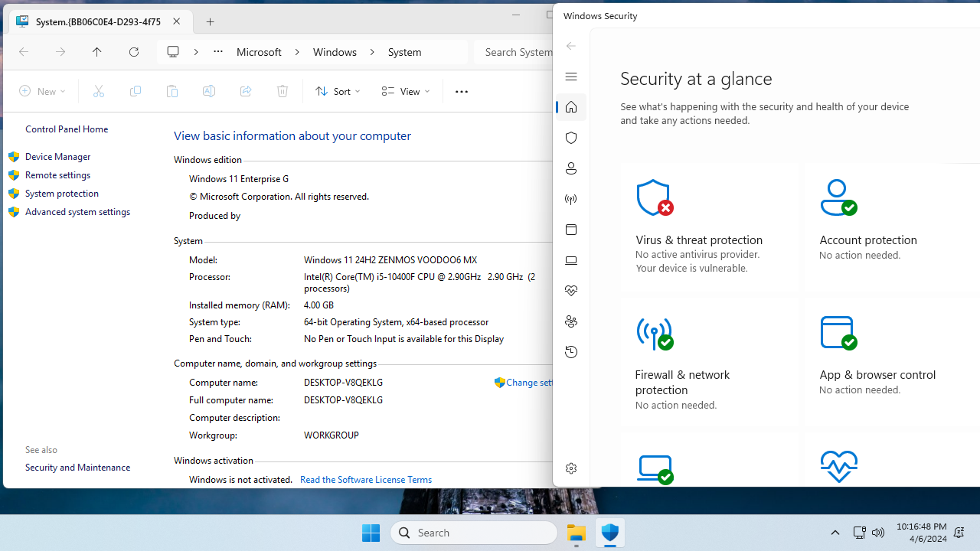
Task: Open File Explorer from taskbar
Action: pos(577,533)
